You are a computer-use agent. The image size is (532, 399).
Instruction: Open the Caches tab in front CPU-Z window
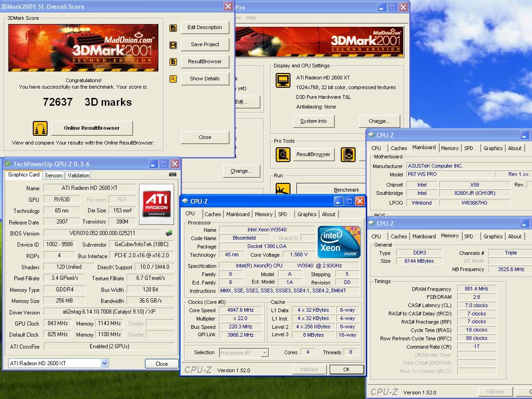click(x=213, y=214)
